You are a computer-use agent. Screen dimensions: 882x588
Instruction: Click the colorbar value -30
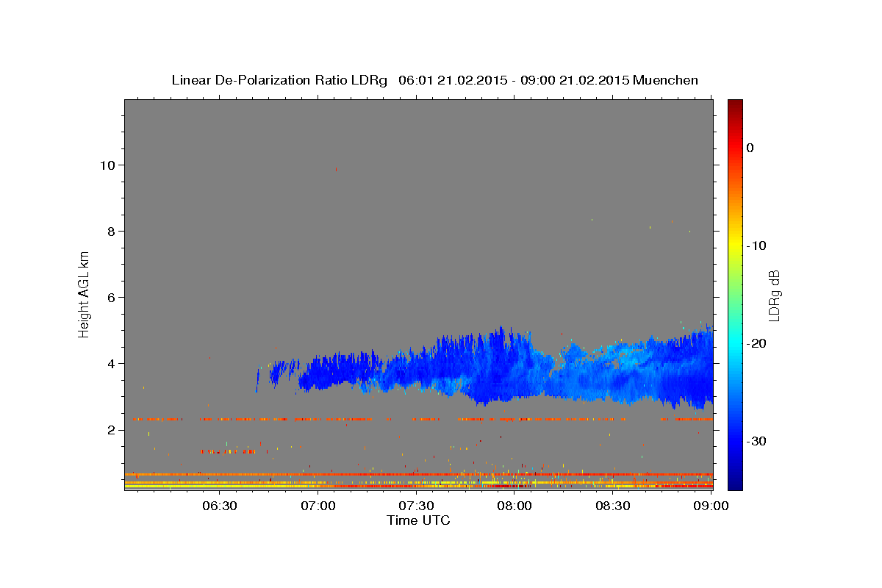[757, 441]
